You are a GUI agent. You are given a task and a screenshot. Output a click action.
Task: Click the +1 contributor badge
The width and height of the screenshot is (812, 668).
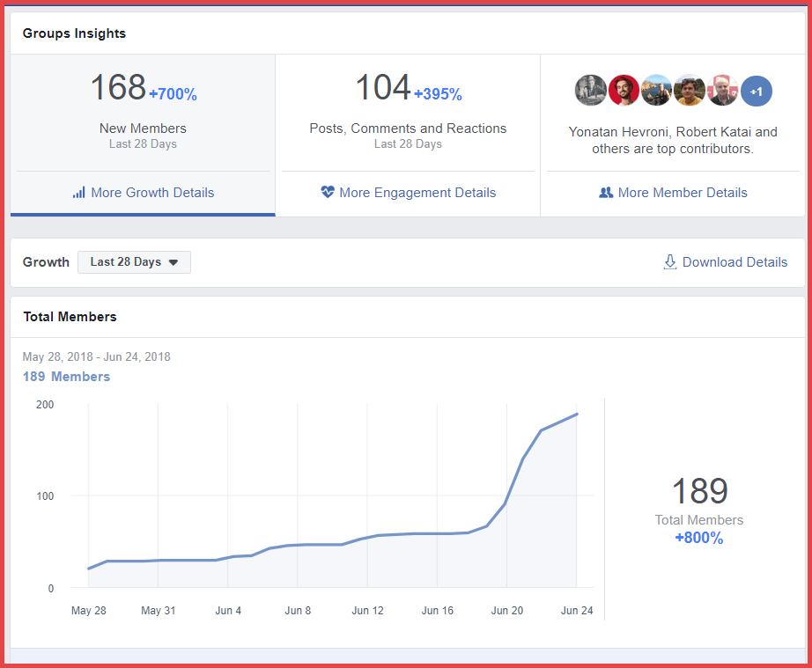(x=756, y=90)
